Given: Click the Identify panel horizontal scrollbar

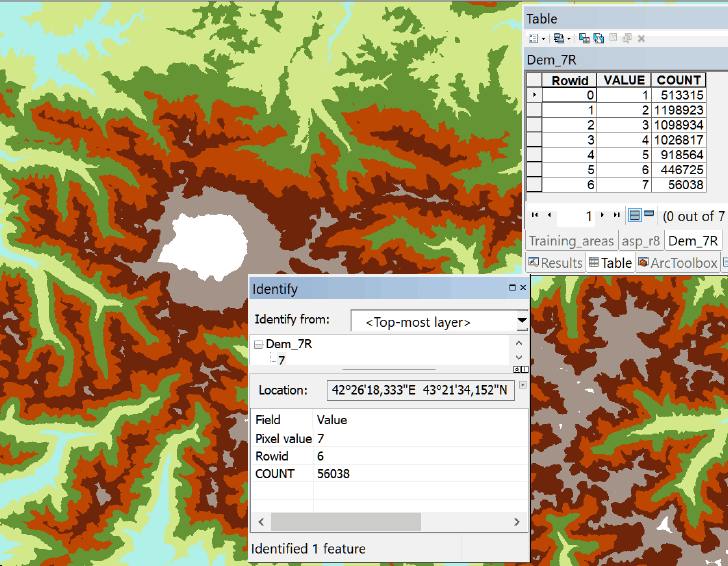Looking at the screenshot, I should point(345,522).
